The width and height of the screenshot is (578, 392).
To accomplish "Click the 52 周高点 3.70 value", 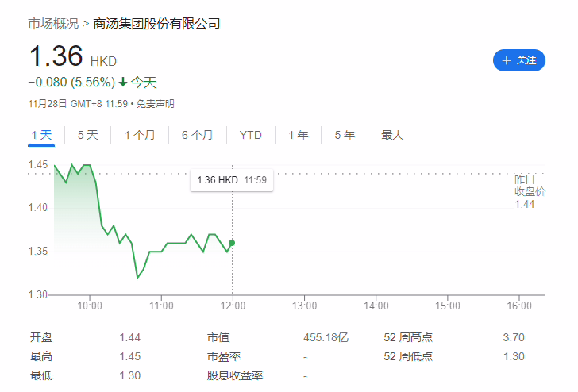I will click(x=514, y=337).
